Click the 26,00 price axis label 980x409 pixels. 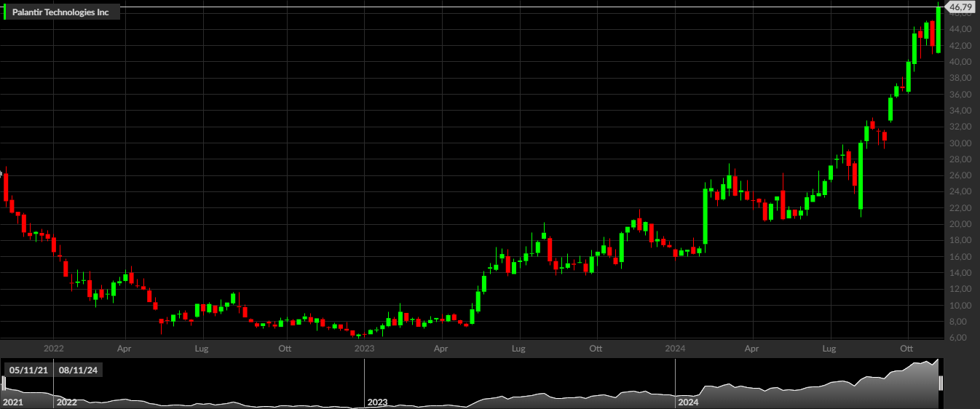(x=960, y=175)
